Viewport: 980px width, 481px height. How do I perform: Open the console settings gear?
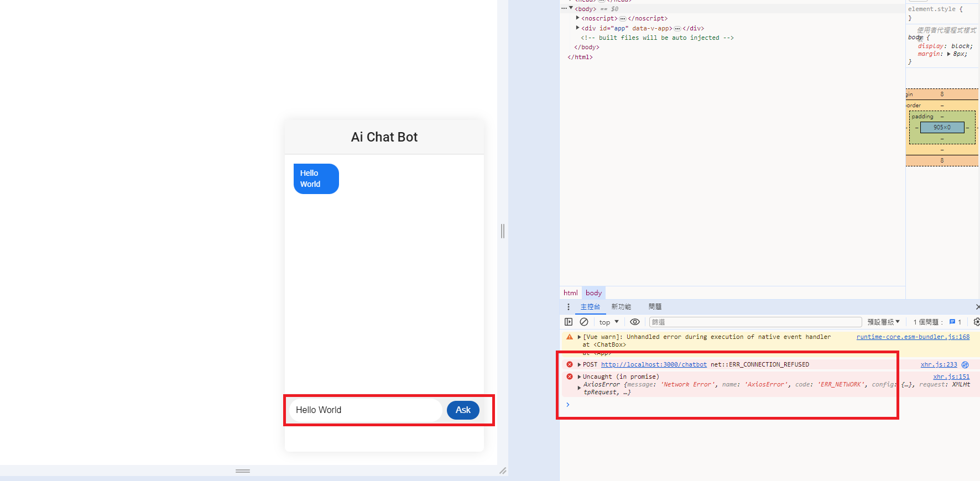point(976,322)
